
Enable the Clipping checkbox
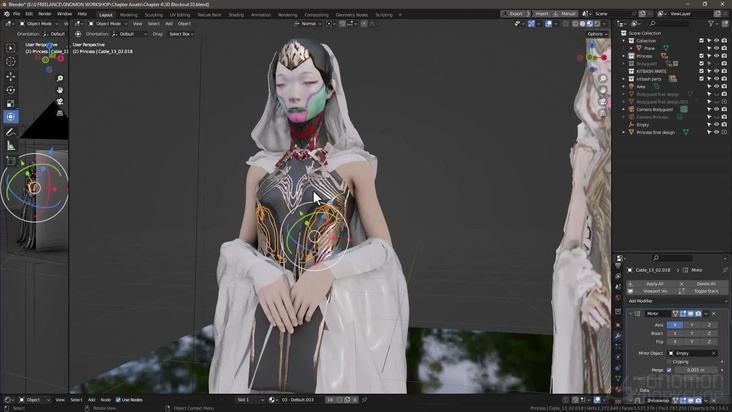click(x=669, y=362)
